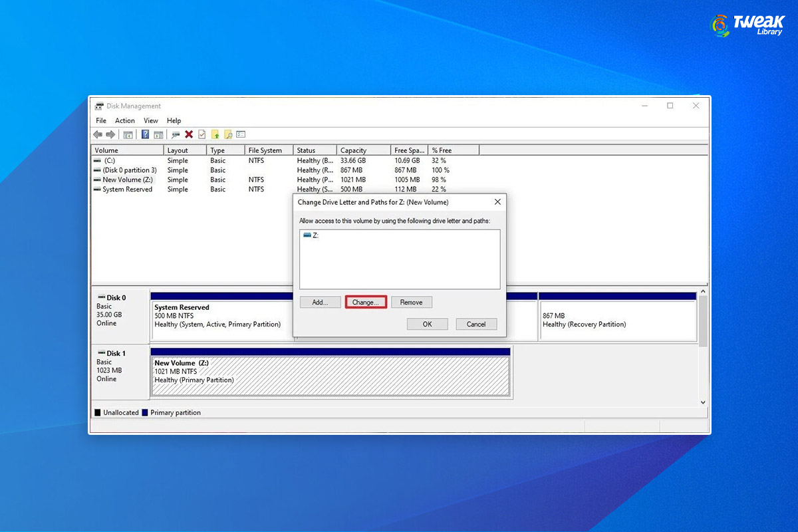The height and width of the screenshot is (532, 798).
Task: Click the Explore folder-with-magnifier icon
Action: point(227,134)
